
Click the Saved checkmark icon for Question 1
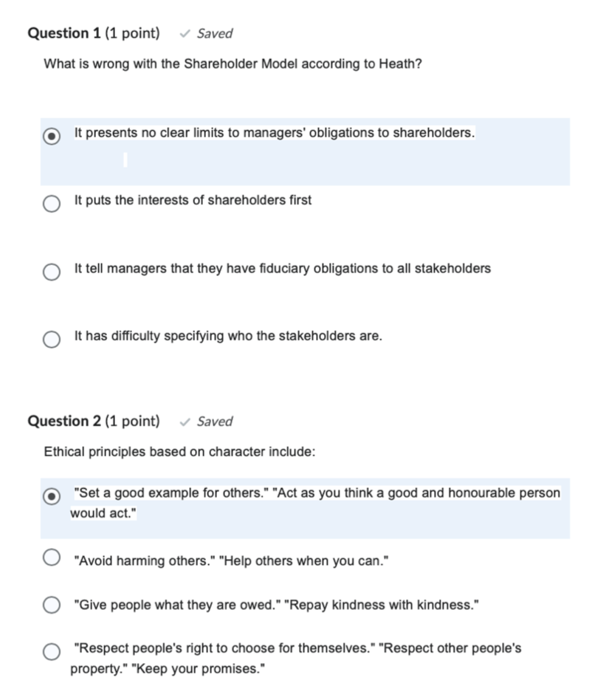click(185, 33)
